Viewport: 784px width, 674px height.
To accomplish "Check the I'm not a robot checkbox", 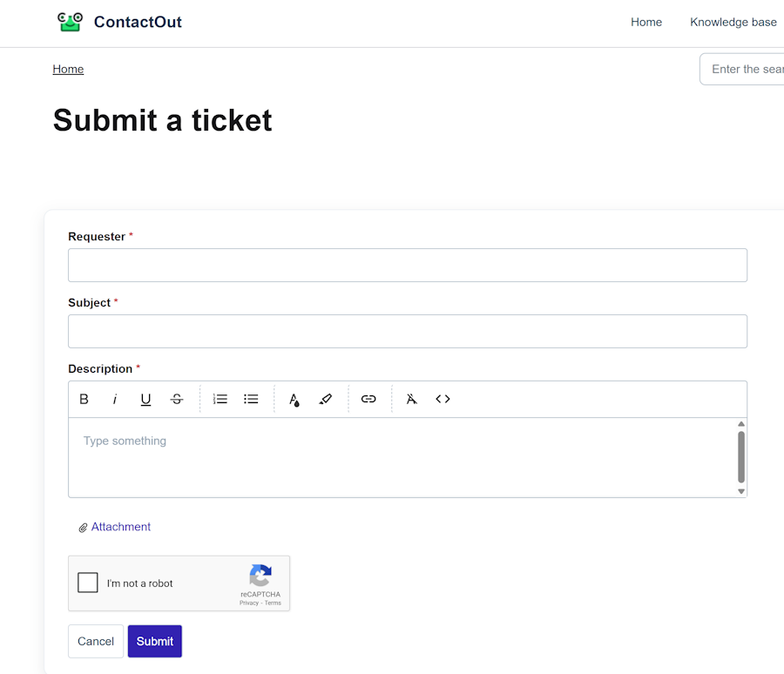I will coord(87,582).
